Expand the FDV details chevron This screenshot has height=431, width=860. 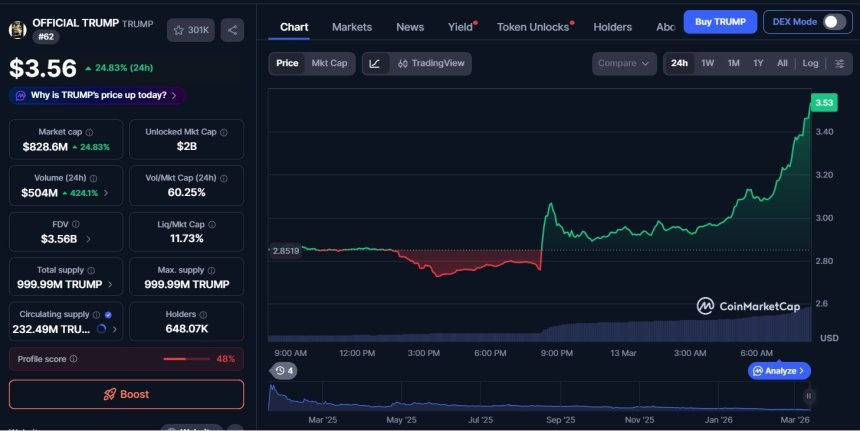point(87,239)
